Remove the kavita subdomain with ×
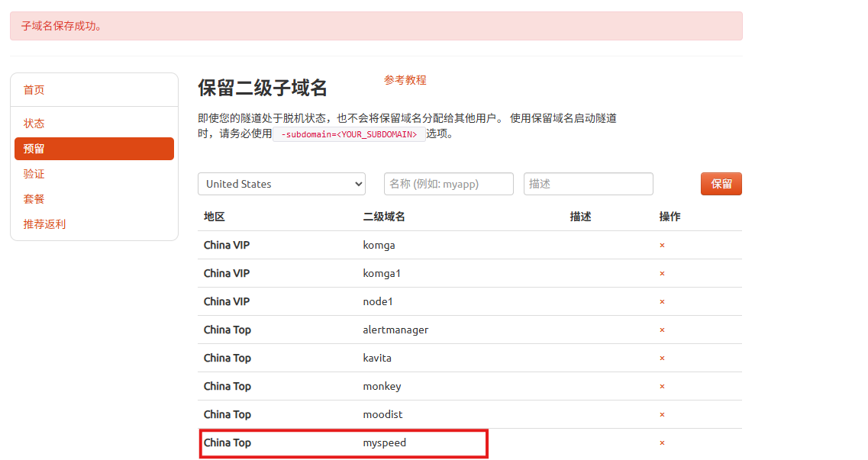868x460 pixels. 662,359
